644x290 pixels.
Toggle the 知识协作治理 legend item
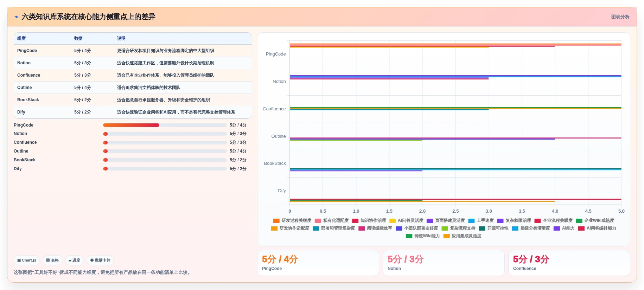click(x=369, y=220)
